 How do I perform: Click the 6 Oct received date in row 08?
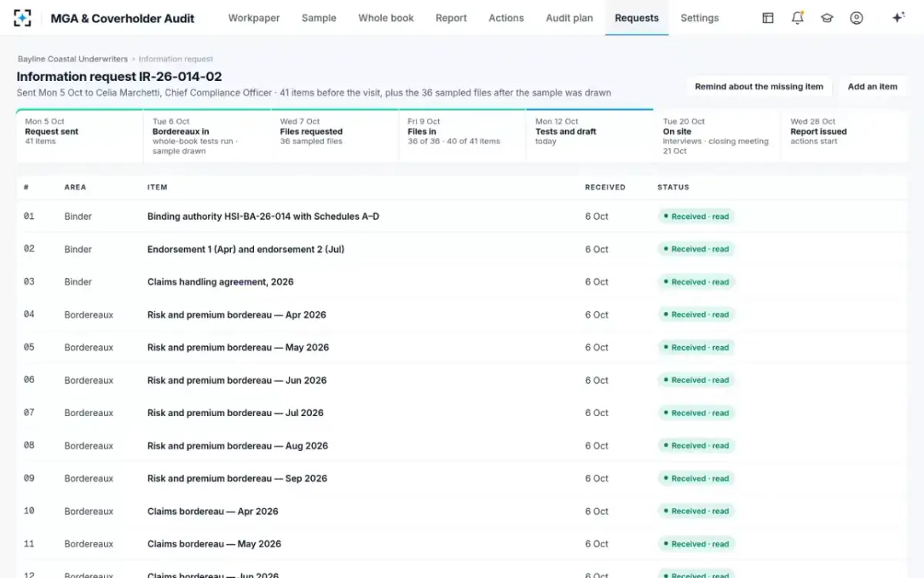[597, 445]
